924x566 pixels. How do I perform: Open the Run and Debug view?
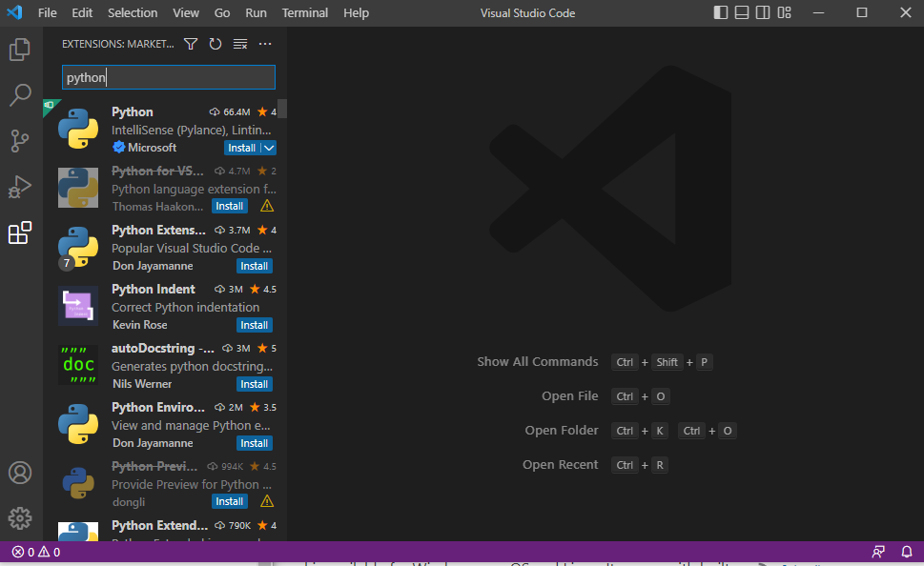click(x=19, y=187)
